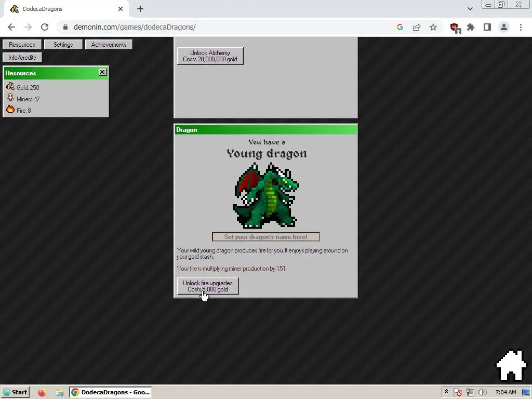Click the 7:04 AM clock
Image resolution: width=532 pixels, height=399 pixels.
click(506, 392)
